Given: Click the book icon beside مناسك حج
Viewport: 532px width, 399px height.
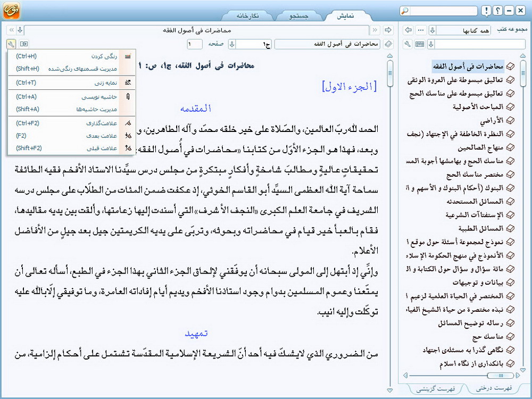Looking at the screenshot, I should click(x=510, y=337).
